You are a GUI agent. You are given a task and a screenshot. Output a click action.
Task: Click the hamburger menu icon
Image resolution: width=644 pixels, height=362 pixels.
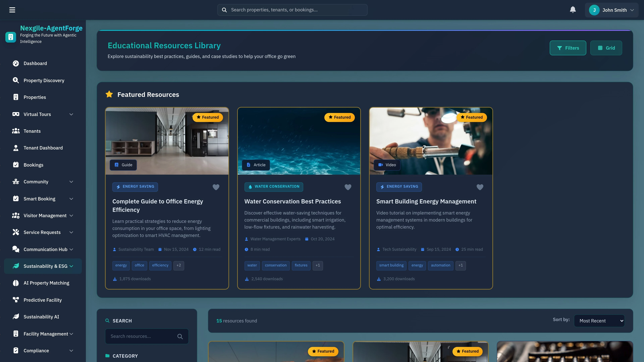tap(12, 10)
